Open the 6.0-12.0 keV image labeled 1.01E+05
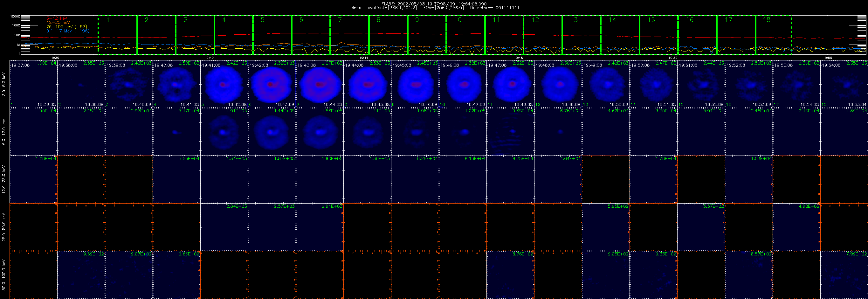 [x=224, y=132]
